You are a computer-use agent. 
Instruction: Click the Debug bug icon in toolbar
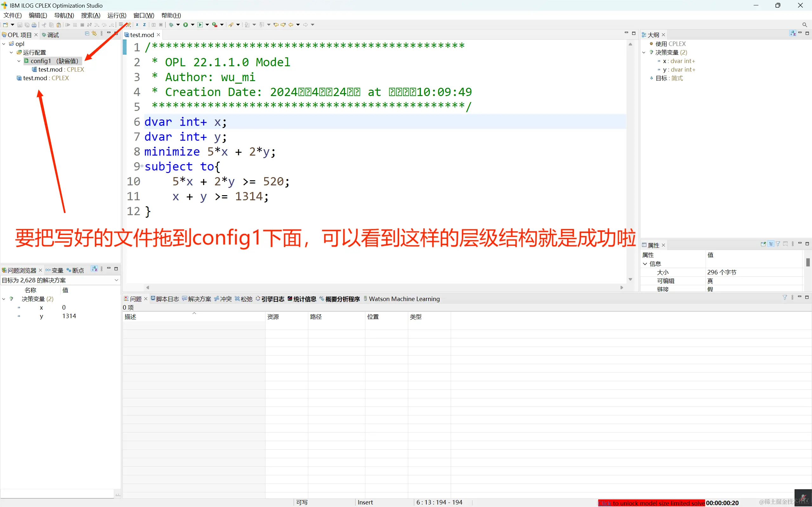tap(171, 25)
